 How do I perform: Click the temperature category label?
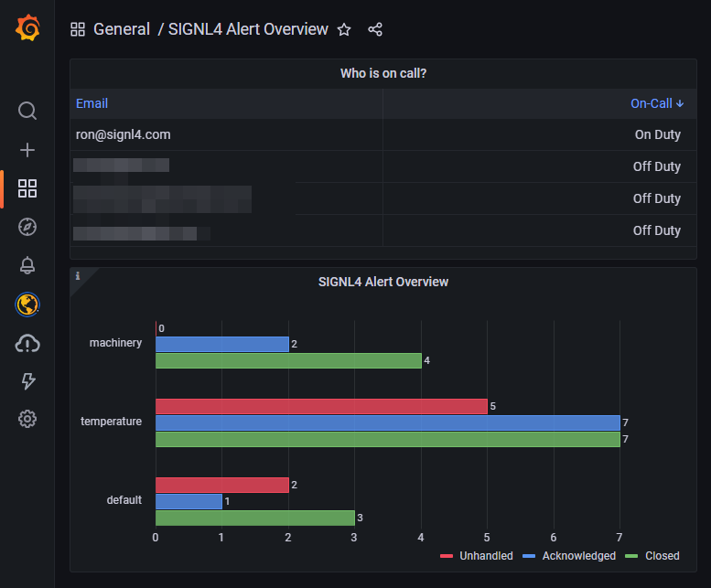click(x=111, y=422)
